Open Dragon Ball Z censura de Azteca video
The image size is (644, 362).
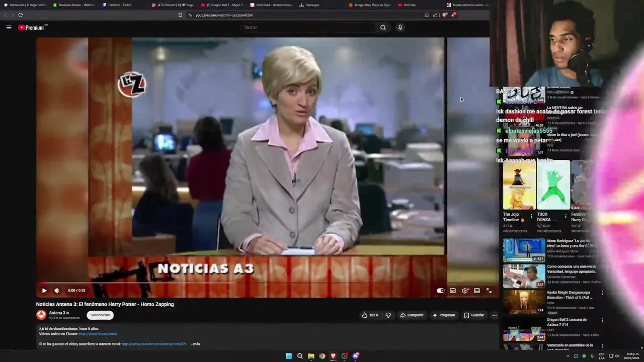point(524,329)
